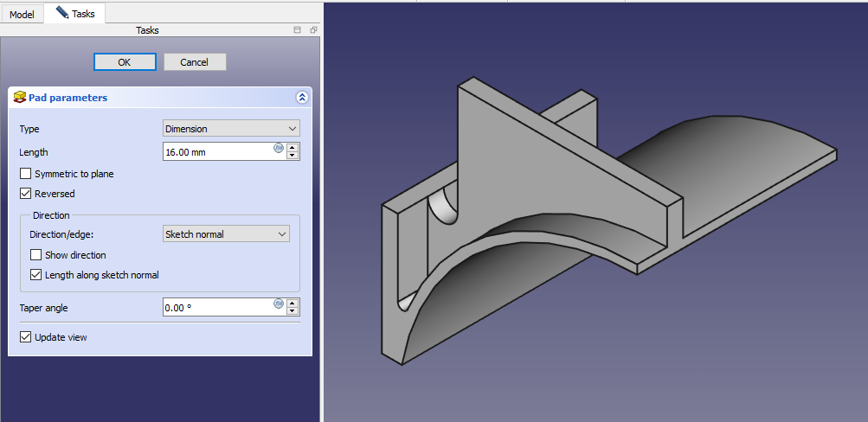
Task: Increase Length with the up arrow
Action: click(x=293, y=147)
